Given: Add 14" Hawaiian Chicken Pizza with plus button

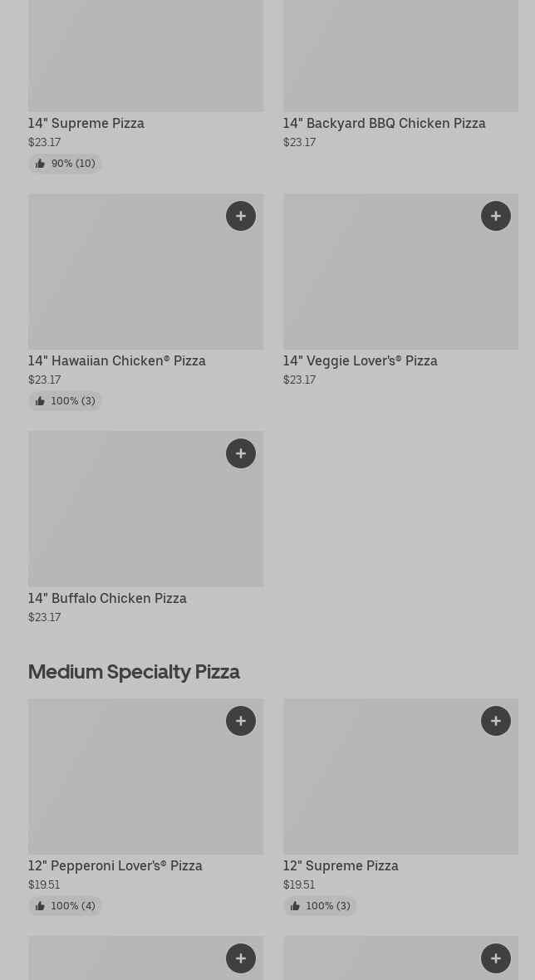Looking at the screenshot, I should click(x=241, y=216).
